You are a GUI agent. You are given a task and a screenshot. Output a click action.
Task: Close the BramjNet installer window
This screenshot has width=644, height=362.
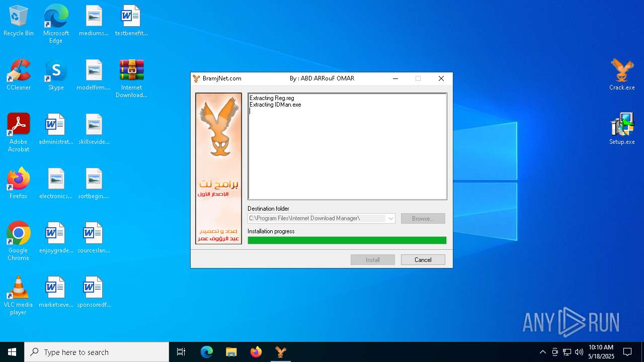441,78
